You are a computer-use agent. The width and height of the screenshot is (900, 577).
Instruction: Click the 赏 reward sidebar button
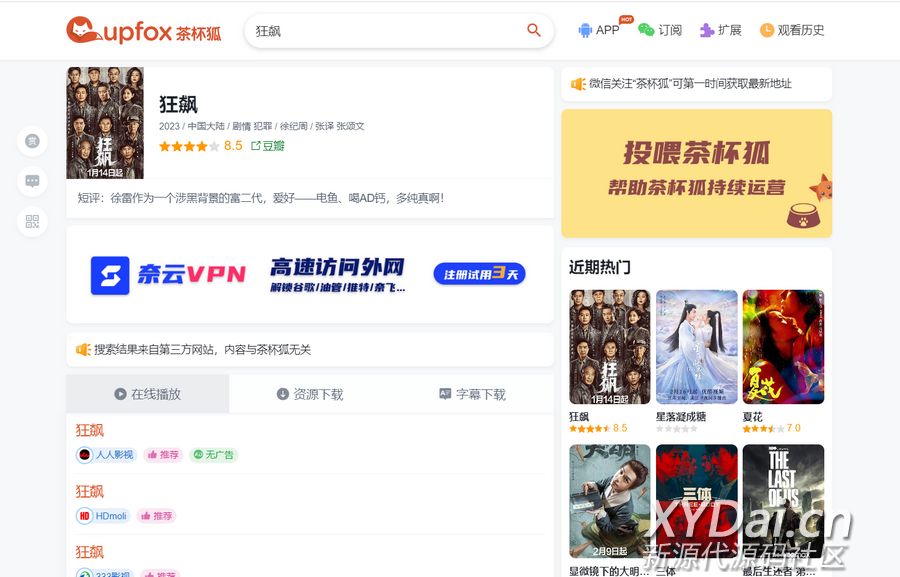(x=32, y=141)
